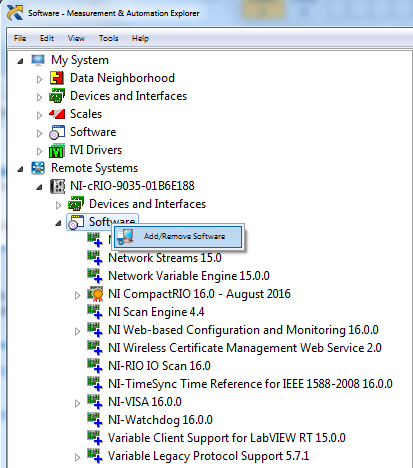Open the Help menu
The height and width of the screenshot is (468, 413).
pyautogui.click(x=140, y=38)
